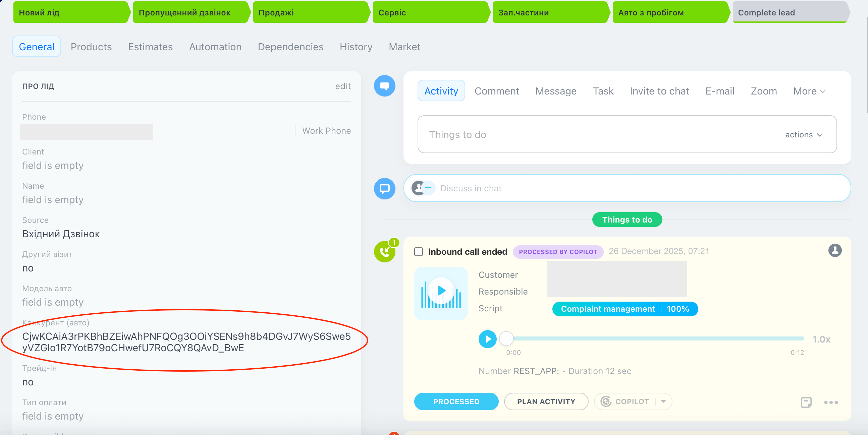This screenshot has height=435, width=868.
Task: Check the Inbound call ended checkbox
Action: pos(419,251)
